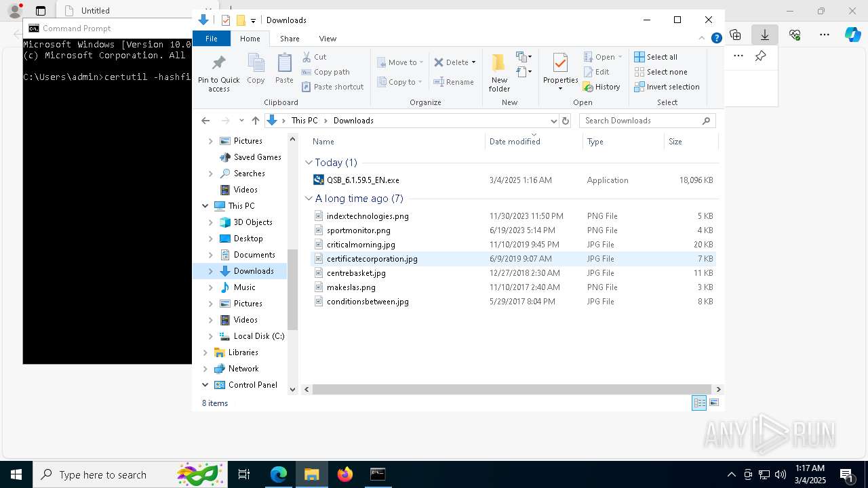This screenshot has height=488, width=868.
Task: Create a New folder
Action: click(x=499, y=73)
